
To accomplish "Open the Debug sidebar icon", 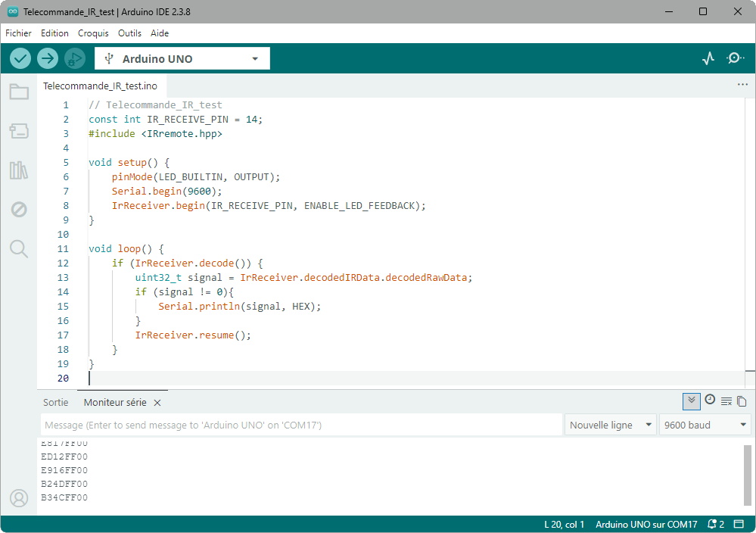I will click(19, 210).
